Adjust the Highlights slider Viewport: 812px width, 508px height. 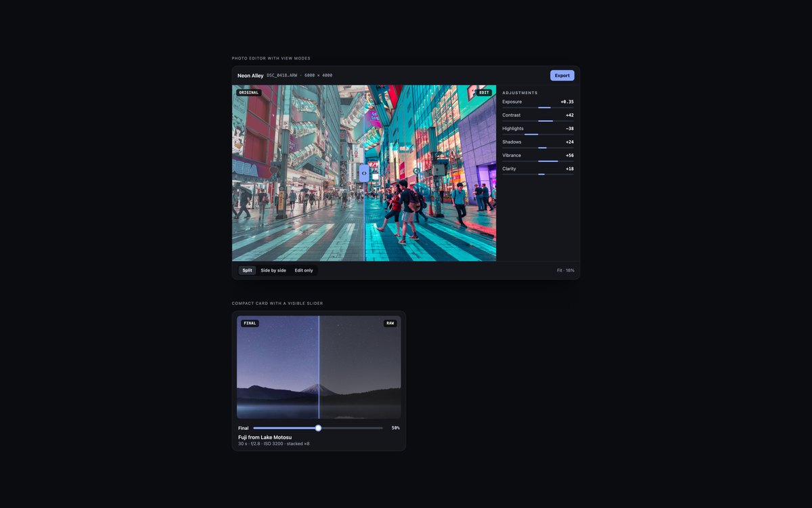pos(538,134)
